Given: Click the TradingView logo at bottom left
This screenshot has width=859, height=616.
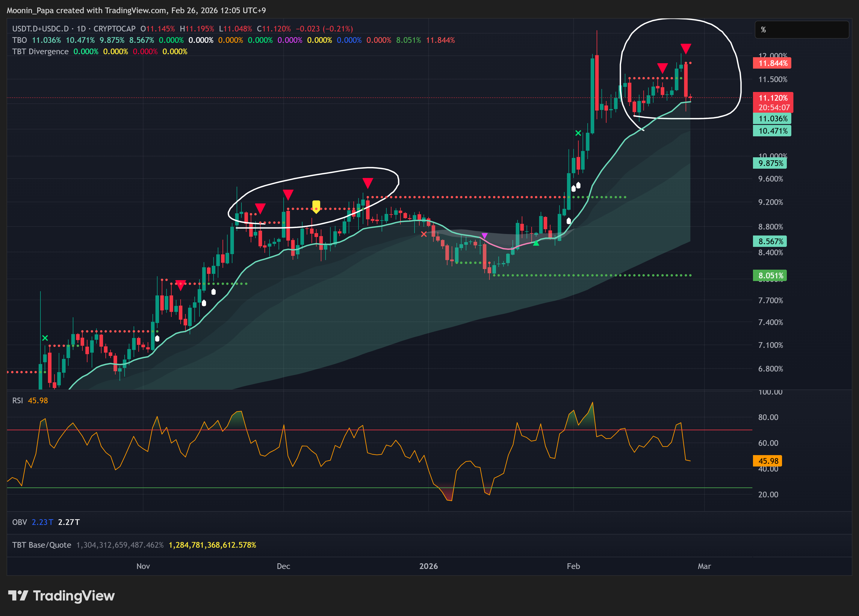Looking at the screenshot, I should 61,596.
